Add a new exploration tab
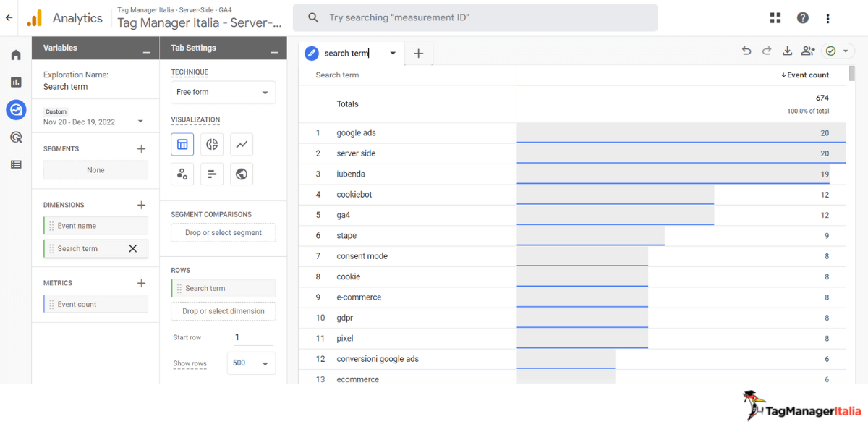This screenshot has height=427, width=868. [418, 53]
